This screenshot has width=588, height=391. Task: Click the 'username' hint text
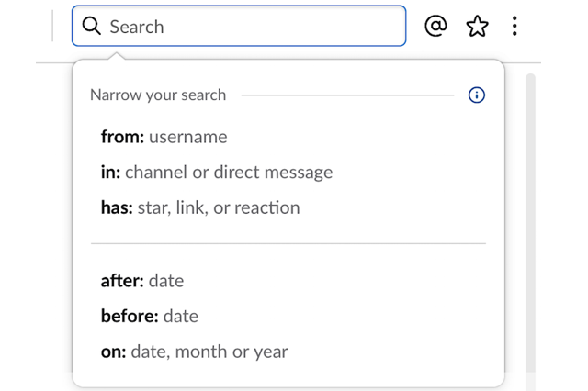click(x=188, y=137)
